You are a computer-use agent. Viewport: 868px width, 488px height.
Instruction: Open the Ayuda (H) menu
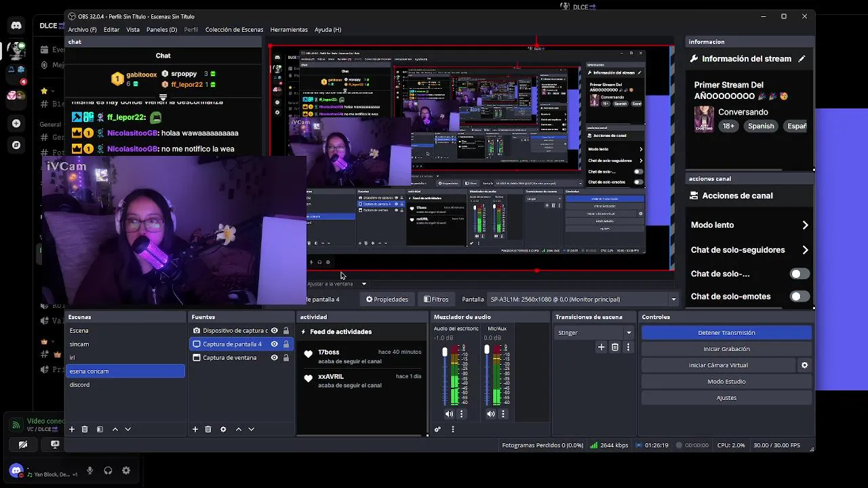[x=328, y=30]
